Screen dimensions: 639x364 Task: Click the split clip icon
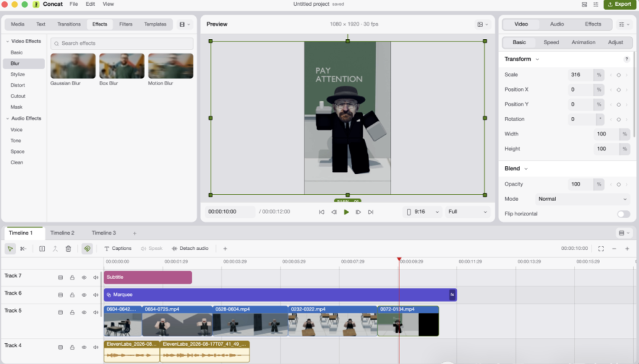point(42,248)
